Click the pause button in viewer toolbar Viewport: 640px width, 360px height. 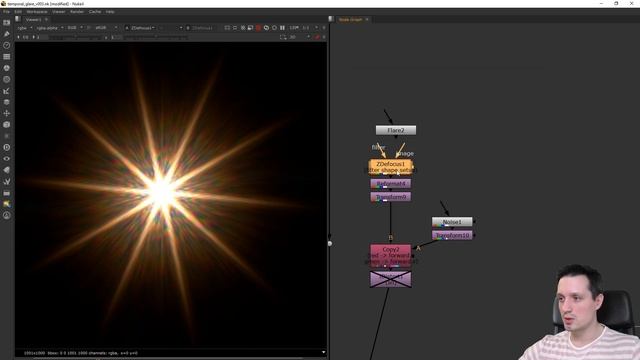(282, 28)
